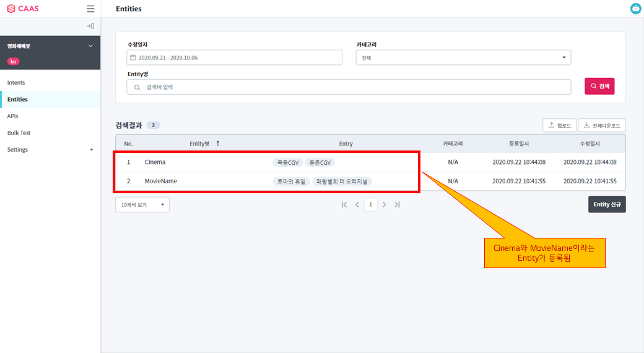Expand the Settings menu plus sign
644x353 pixels.
pos(92,150)
